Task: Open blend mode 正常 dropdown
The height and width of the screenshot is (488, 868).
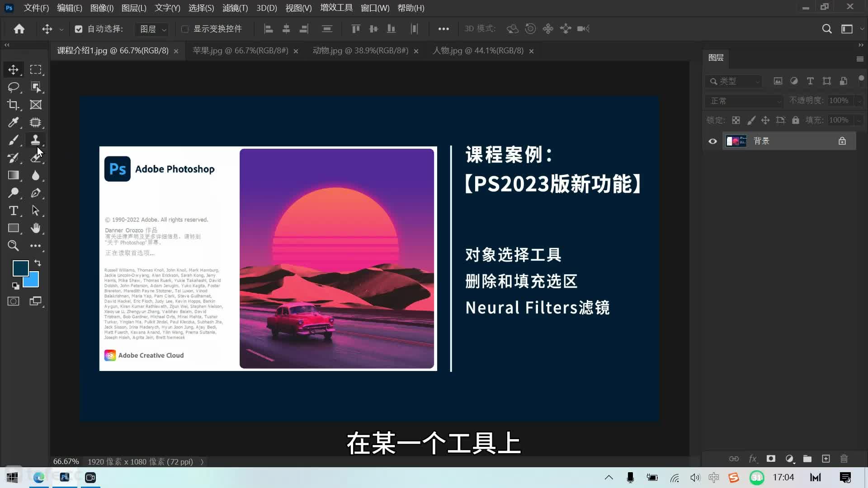Action: pyautogui.click(x=744, y=101)
